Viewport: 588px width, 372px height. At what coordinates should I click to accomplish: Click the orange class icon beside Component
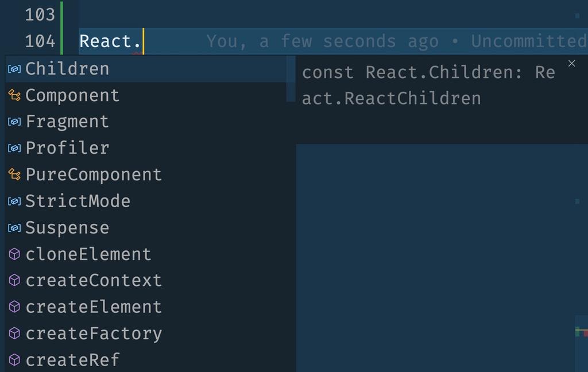click(x=13, y=95)
